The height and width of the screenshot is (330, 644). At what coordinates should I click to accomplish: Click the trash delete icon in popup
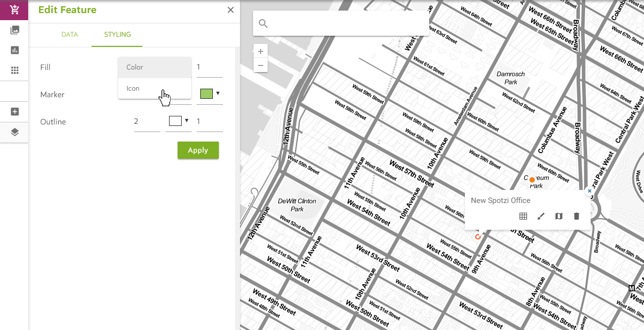click(x=577, y=216)
